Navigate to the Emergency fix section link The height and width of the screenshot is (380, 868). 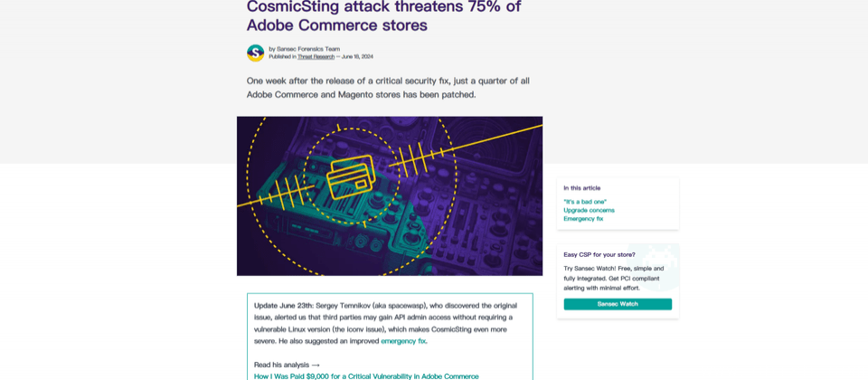point(583,218)
